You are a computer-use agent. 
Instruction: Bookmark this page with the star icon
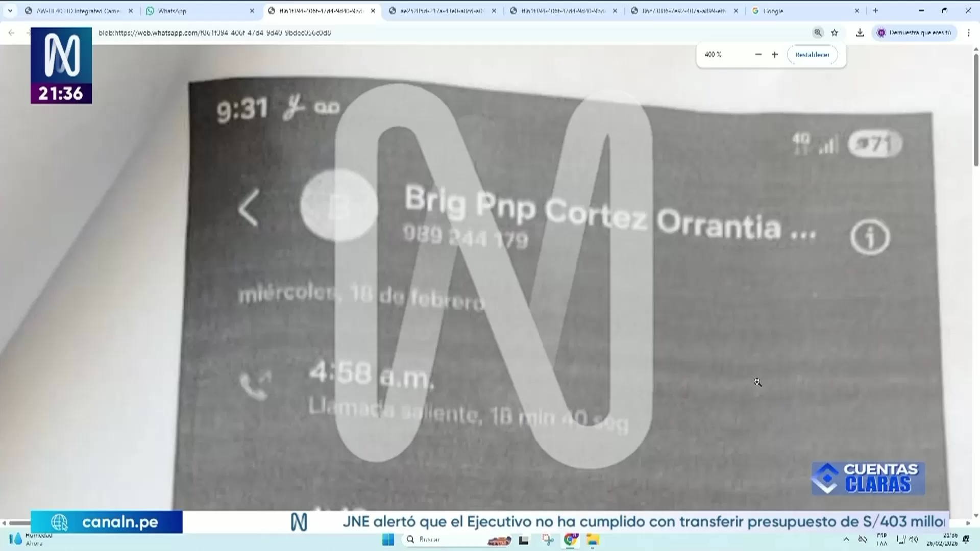835,33
